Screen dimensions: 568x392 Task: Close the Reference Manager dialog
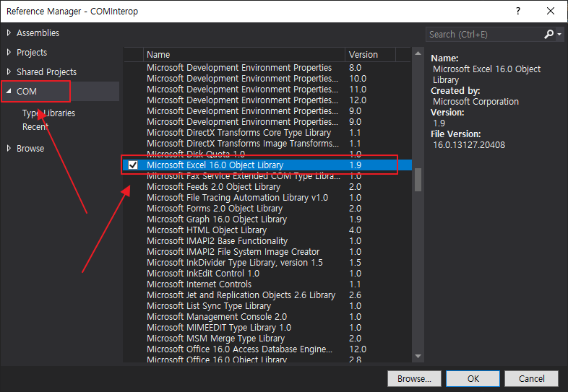550,11
